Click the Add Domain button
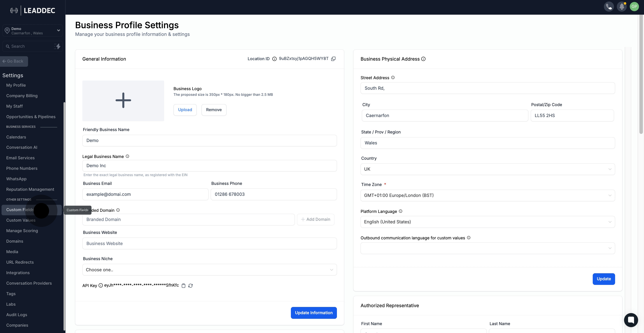 point(315,219)
